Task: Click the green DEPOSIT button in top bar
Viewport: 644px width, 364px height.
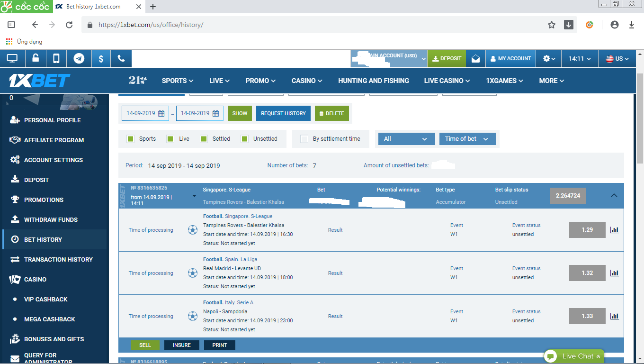Action: (447, 59)
